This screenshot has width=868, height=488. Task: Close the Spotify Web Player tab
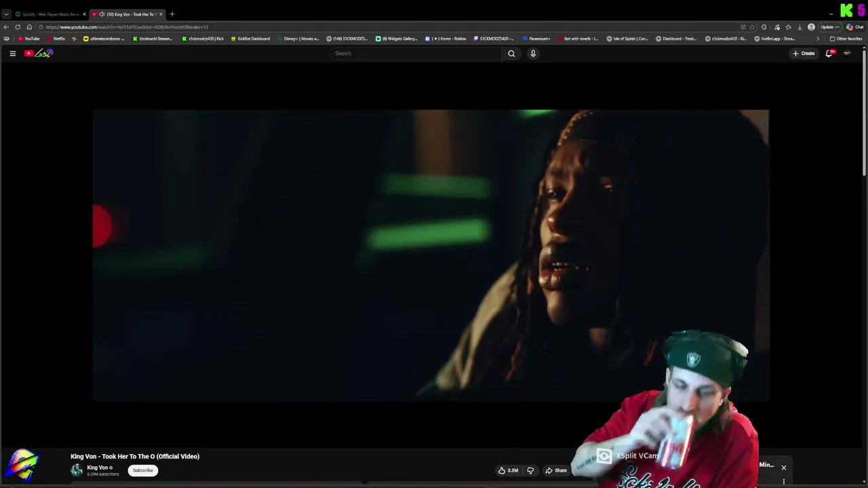[84, 14]
